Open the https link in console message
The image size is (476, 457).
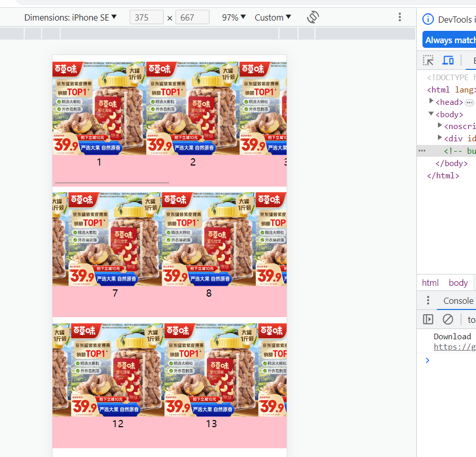454,346
